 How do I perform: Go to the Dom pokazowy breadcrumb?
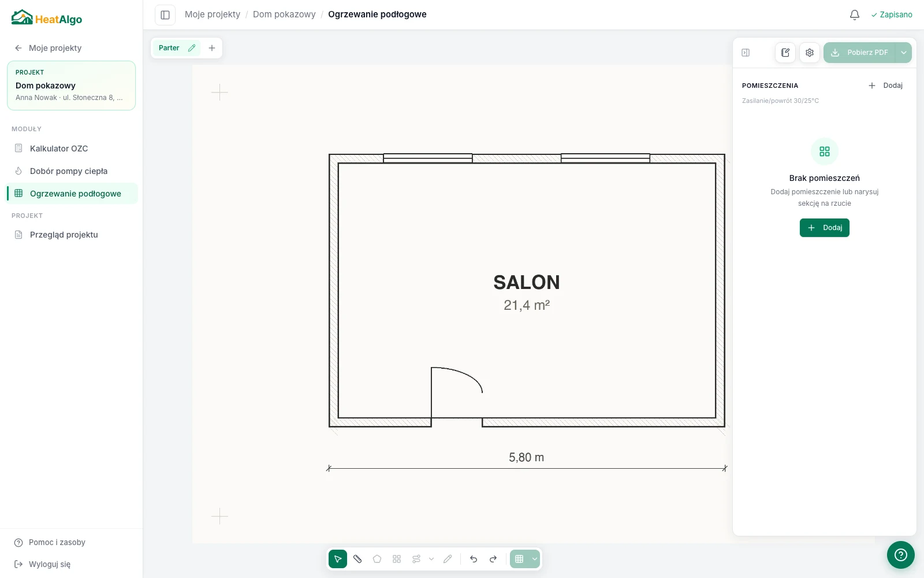284,14
